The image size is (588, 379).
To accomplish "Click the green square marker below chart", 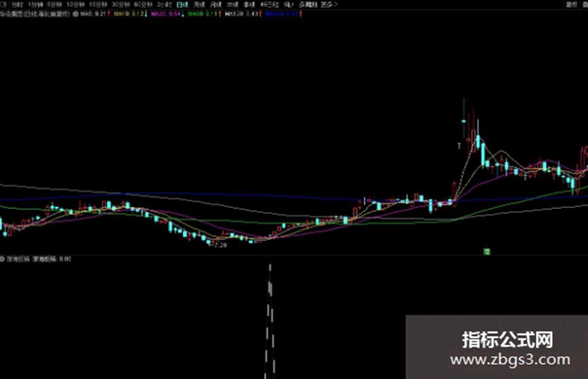I will [x=487, y=251].
